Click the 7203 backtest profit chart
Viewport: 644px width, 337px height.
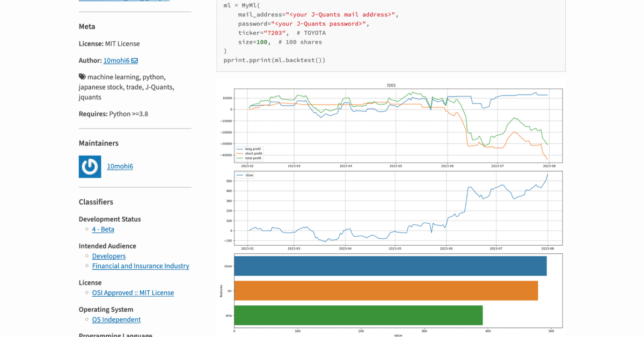[x=392, y=123]
